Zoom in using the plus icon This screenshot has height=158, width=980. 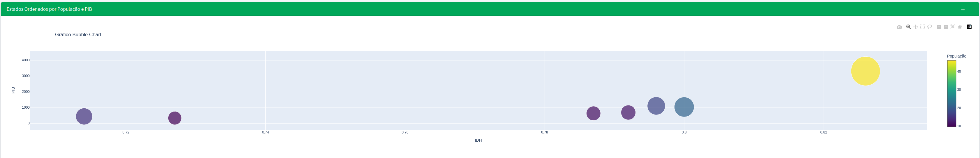939,27
